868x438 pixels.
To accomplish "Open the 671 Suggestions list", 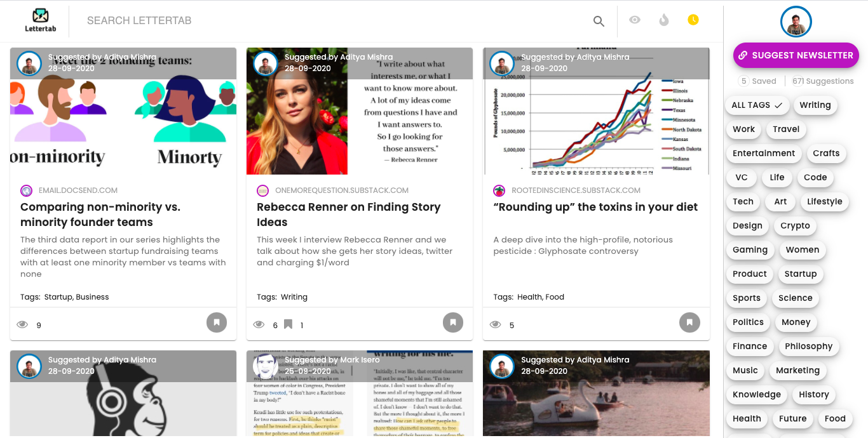I will tap(823, 81).
